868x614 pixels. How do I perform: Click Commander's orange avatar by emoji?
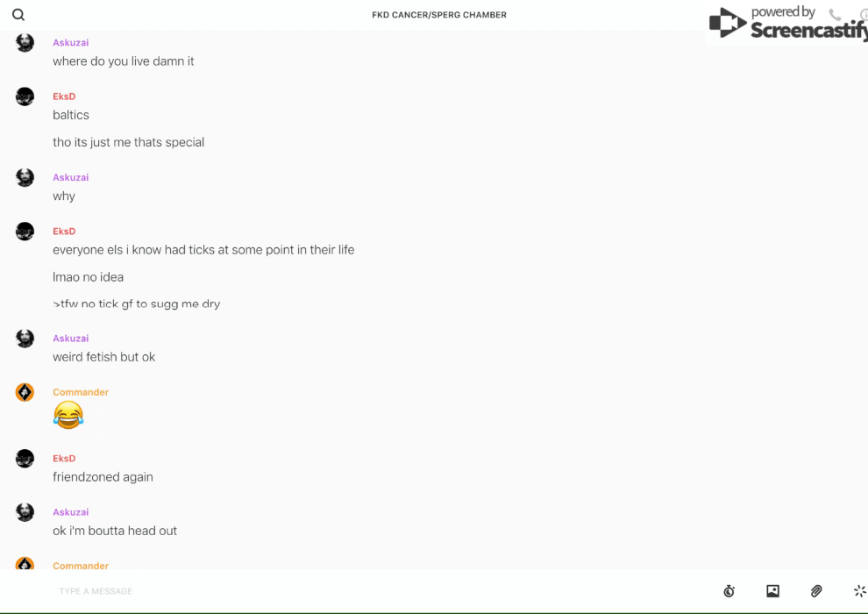coord(25,392)
